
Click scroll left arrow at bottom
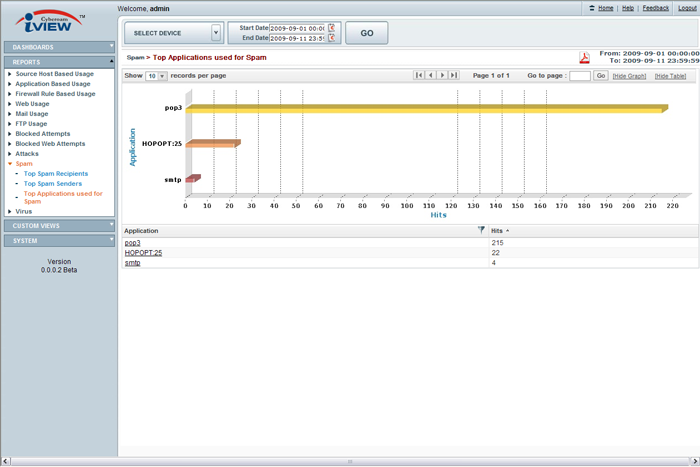pyautogui.click(x=5, y=461)
